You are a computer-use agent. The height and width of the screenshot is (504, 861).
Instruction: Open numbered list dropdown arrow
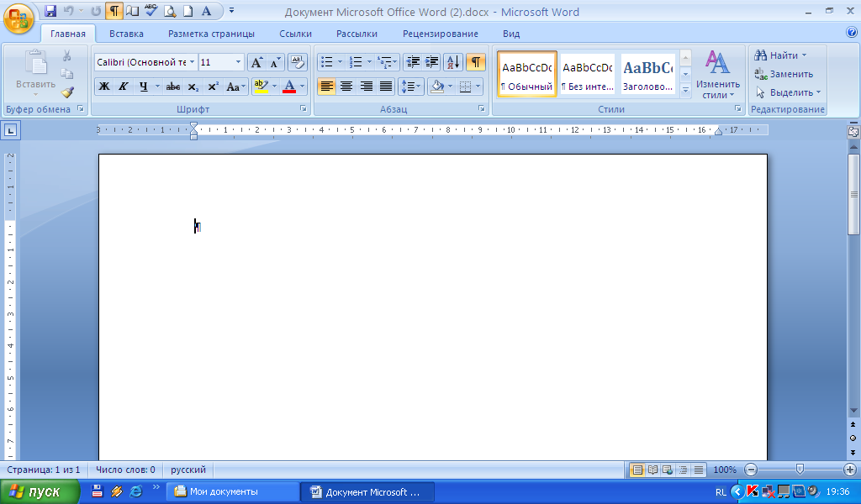[370, 62]
